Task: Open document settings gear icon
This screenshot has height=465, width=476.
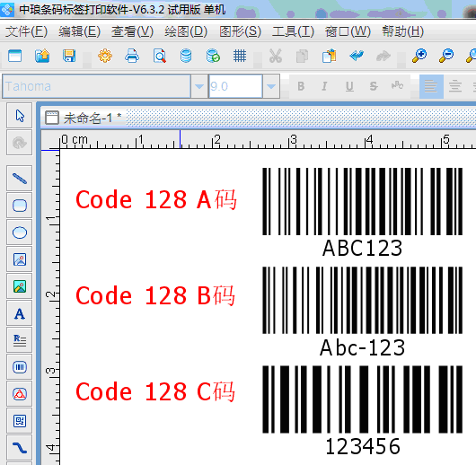Action: [x=105, y=56]
